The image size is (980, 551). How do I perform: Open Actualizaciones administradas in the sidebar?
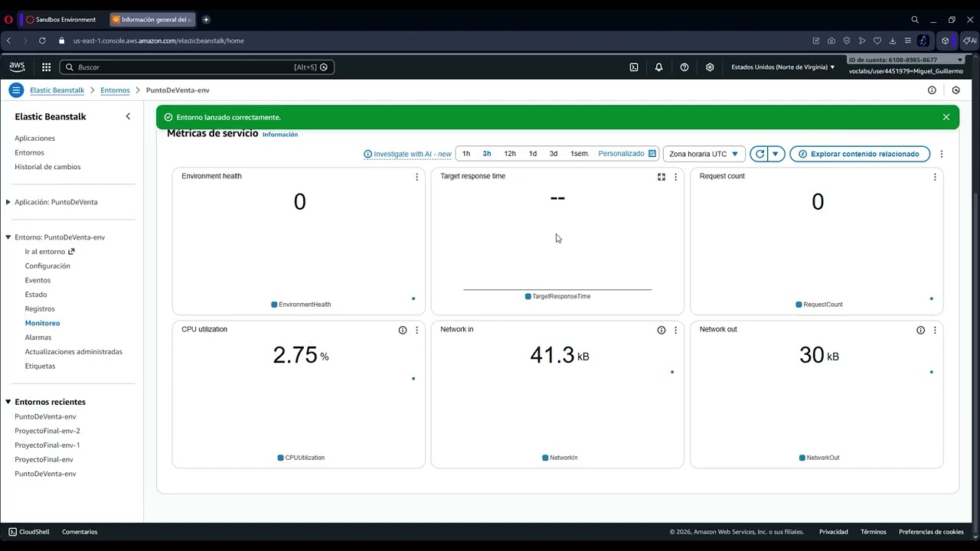coord(73,352)
